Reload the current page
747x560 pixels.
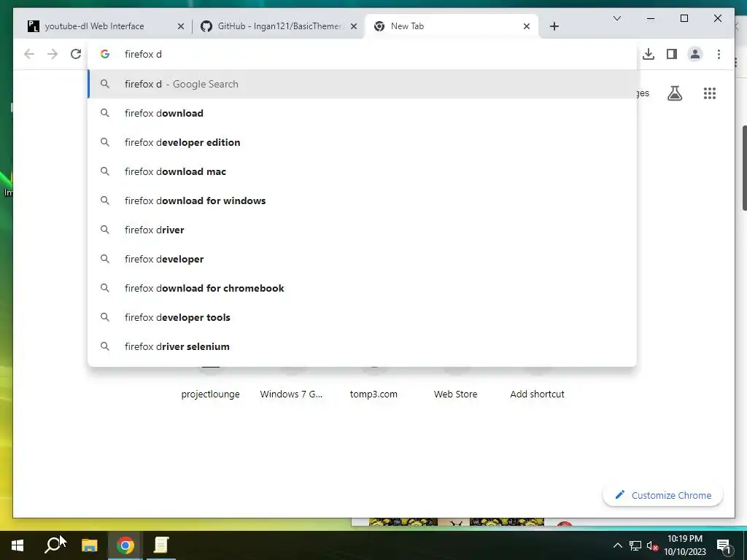76,54
